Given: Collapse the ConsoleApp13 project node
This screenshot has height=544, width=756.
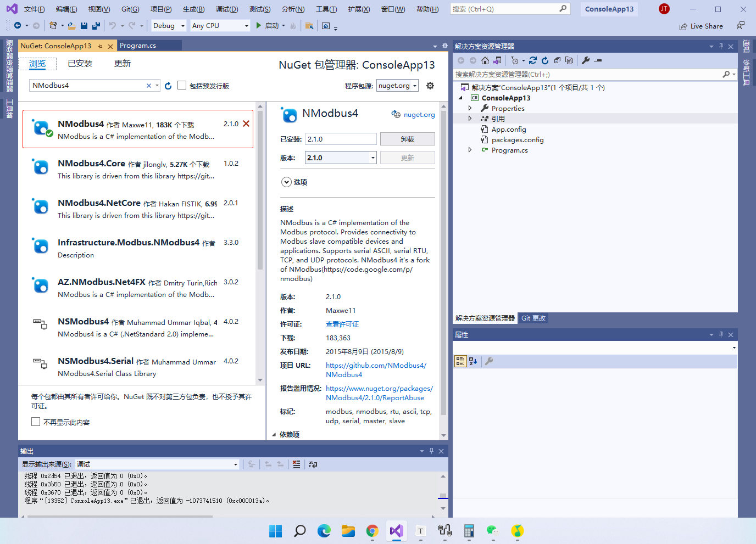Looking at the screenshot, I should coord(460,98).
